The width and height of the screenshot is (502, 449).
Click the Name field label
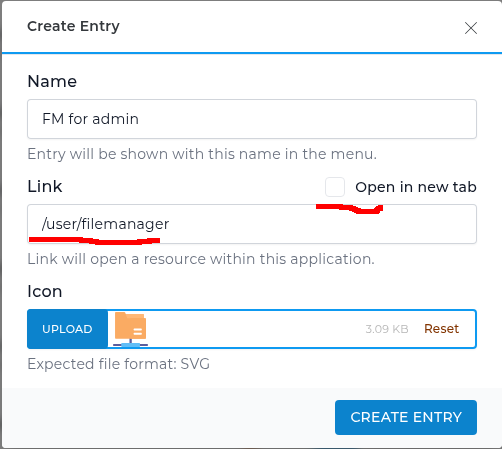pos(52,81)
